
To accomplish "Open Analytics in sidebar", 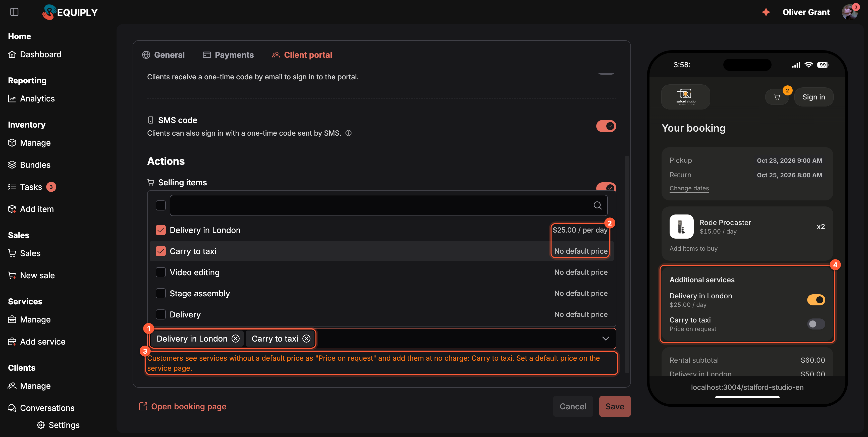I will pyautogui.click(x=31, y=98).
